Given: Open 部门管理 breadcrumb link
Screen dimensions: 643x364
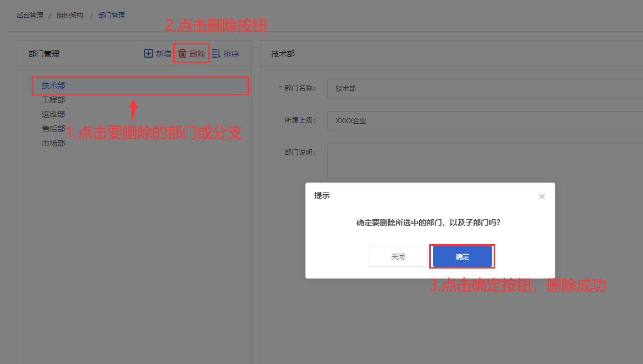Looking at the screenshot, I should [112, 15].
